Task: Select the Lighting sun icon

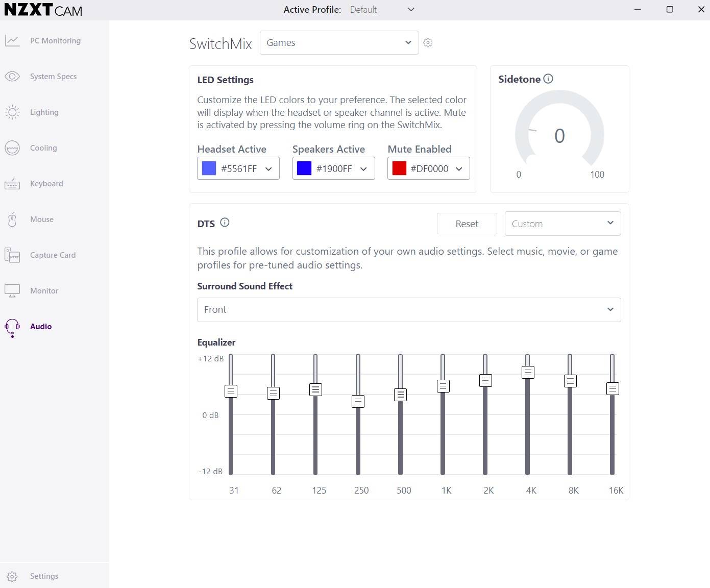Action: [12, 112]
